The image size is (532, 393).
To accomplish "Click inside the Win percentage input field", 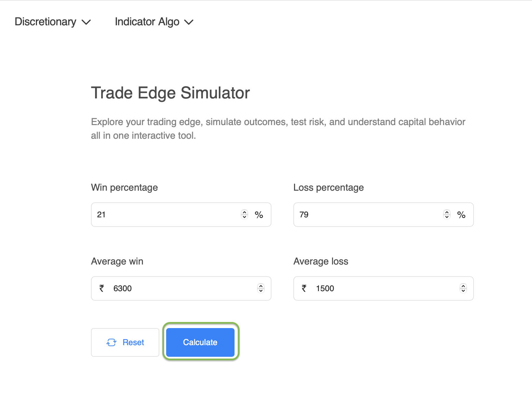I will tap(154, 215).
